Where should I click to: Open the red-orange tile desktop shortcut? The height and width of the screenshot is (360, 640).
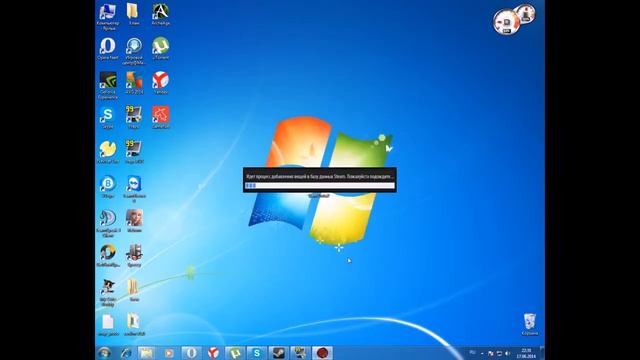[x=160, y=118]
